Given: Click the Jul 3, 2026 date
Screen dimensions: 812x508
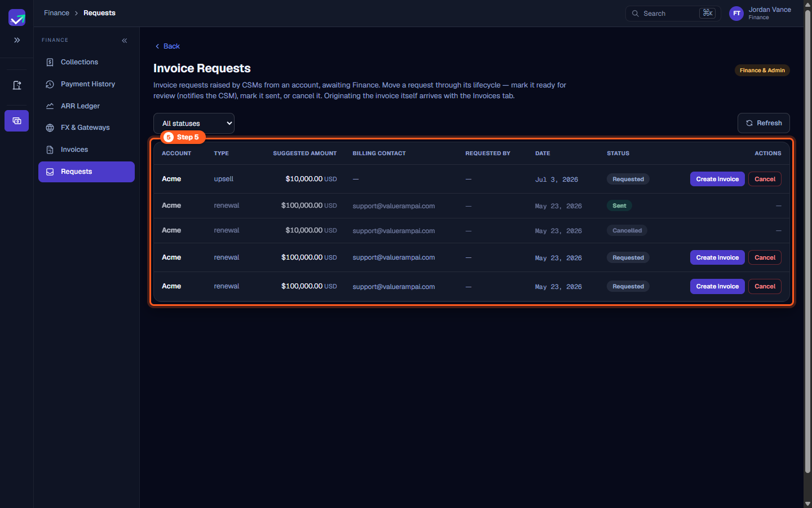Looking at the screenshot, I should click(556, 179).
